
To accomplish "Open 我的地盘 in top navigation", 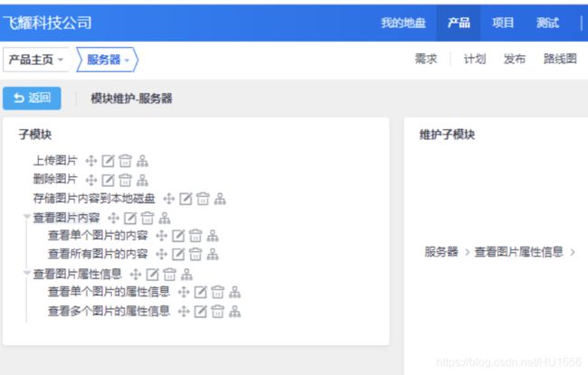I will tap(403, 23).
